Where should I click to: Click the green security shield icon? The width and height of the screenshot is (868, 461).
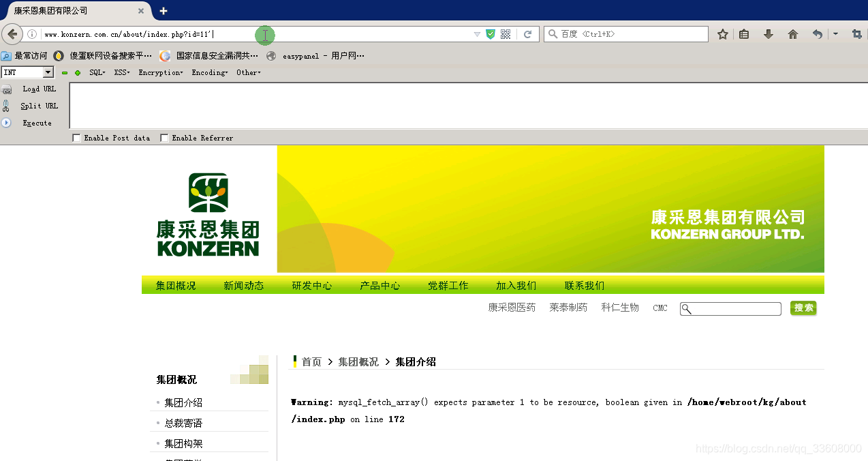[x=490, y=34]
